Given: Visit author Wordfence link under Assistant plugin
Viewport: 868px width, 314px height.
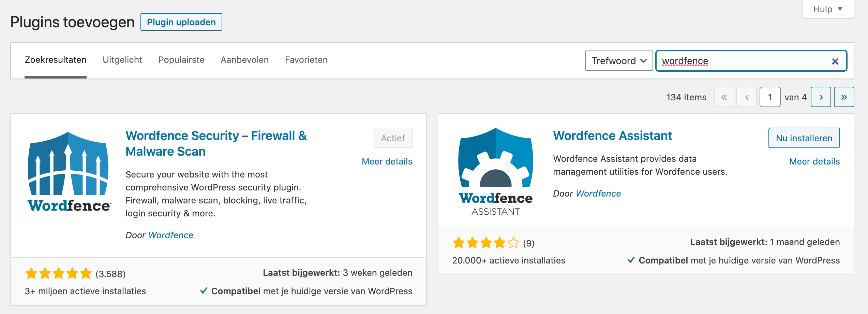Looking at the screenshot, I should coord(598,194).
